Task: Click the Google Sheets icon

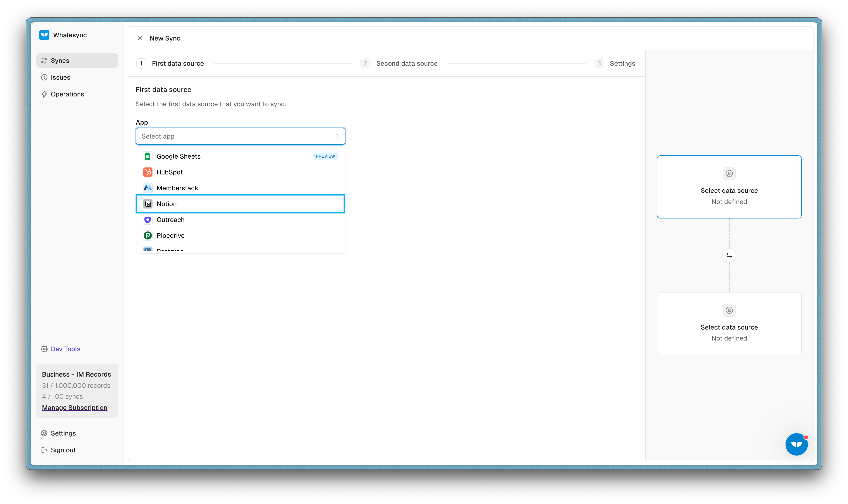Action: (148, 156)
